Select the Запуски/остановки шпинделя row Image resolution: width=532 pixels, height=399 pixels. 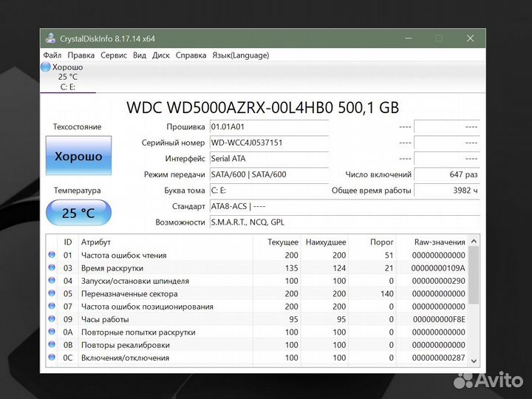pos(257,281)
